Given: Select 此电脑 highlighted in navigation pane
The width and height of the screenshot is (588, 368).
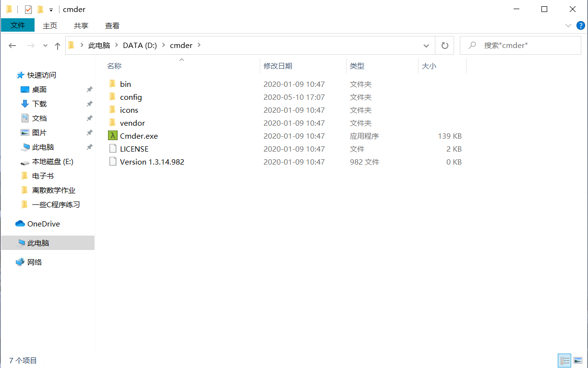Looking at the screenshot, I should [x=48, y=243].
